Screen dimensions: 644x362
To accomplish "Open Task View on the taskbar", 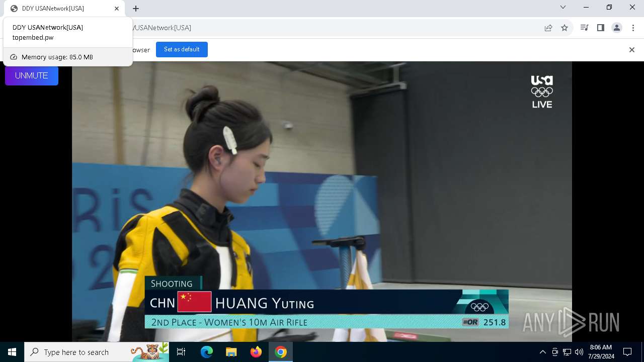I will [x=181, y=352].
